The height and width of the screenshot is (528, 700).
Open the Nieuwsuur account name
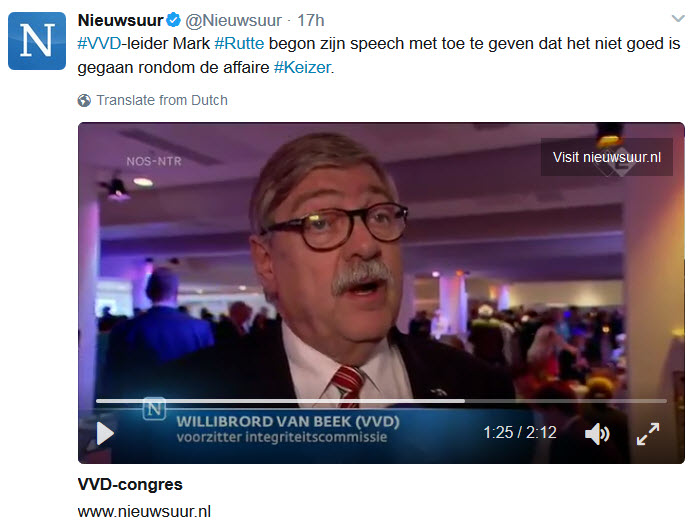tap(121, 21)
